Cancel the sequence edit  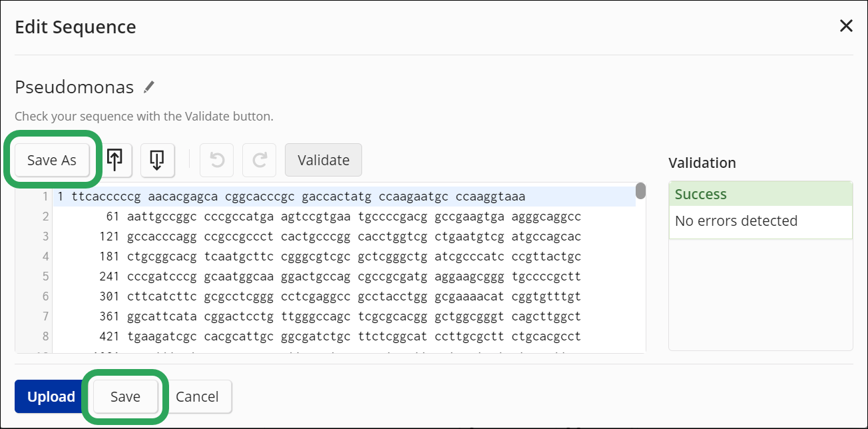coord(197,397)
